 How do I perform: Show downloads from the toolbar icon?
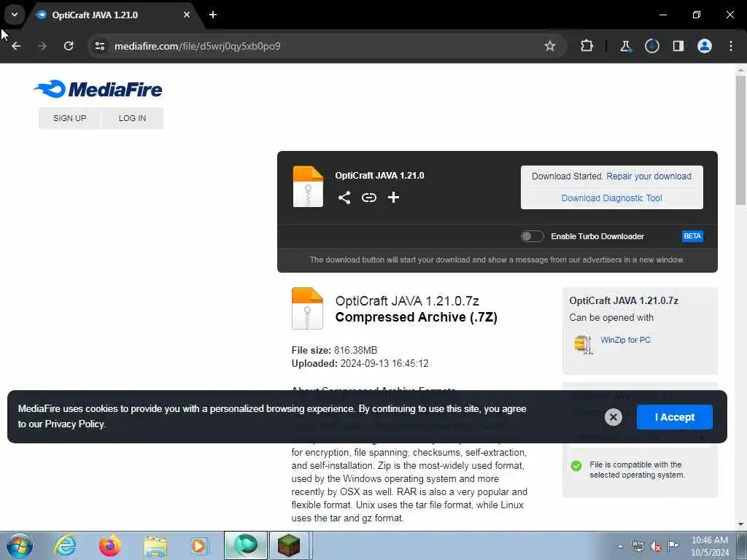click(652, 46)
